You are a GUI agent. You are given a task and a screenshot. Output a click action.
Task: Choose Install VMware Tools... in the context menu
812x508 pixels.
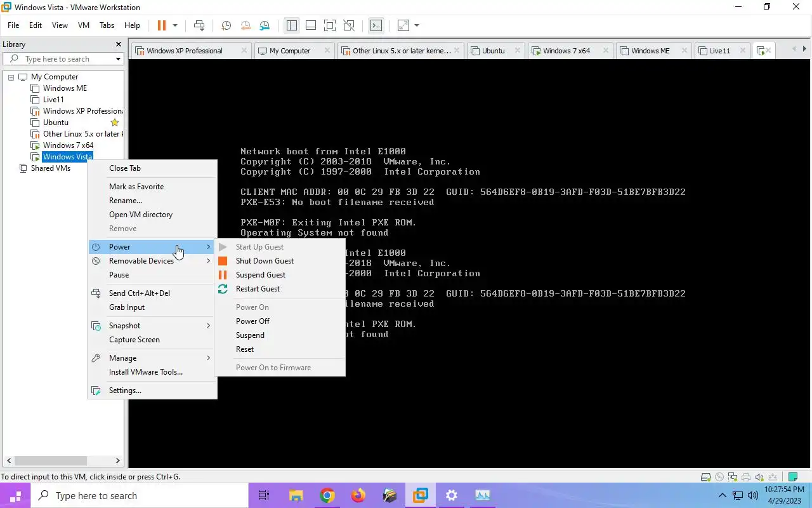pos(153,372)
